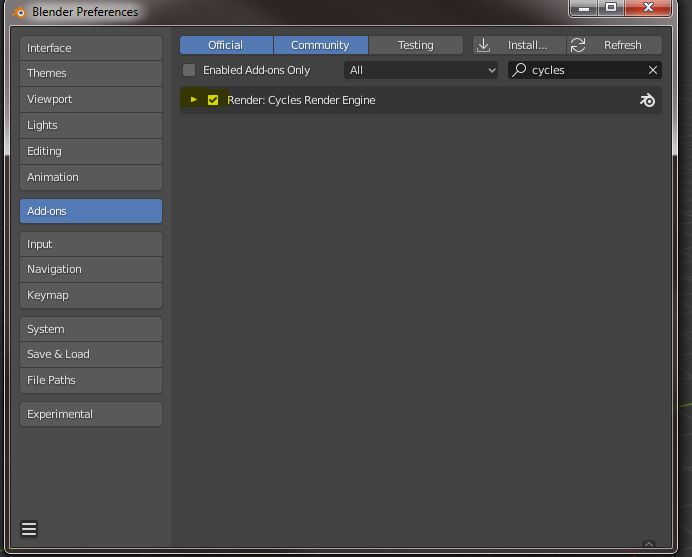The height and width of the screenshot is (557, 692).
Task: Open Input preferences
Action: (x=91, y=244)
